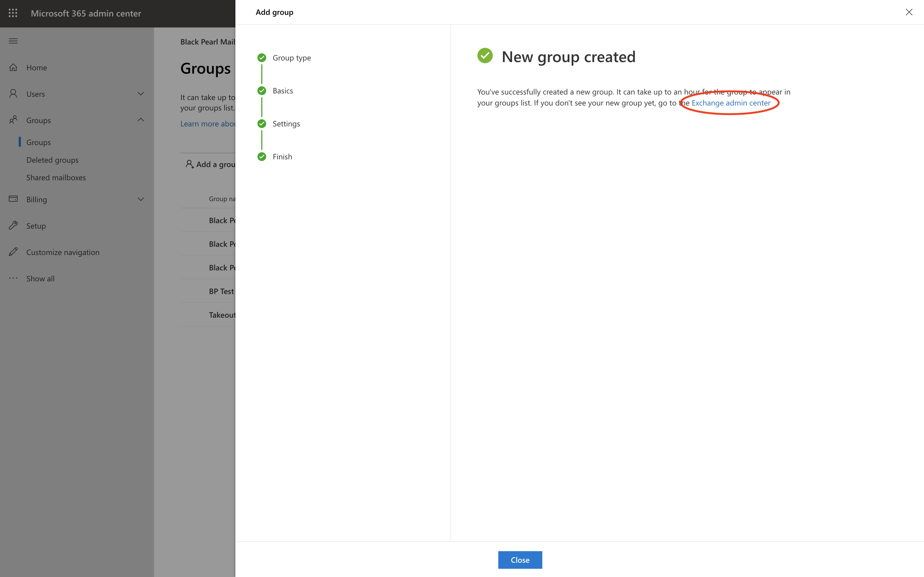
Task: Click the Settings step checkmark
Action: click(262, 124)
